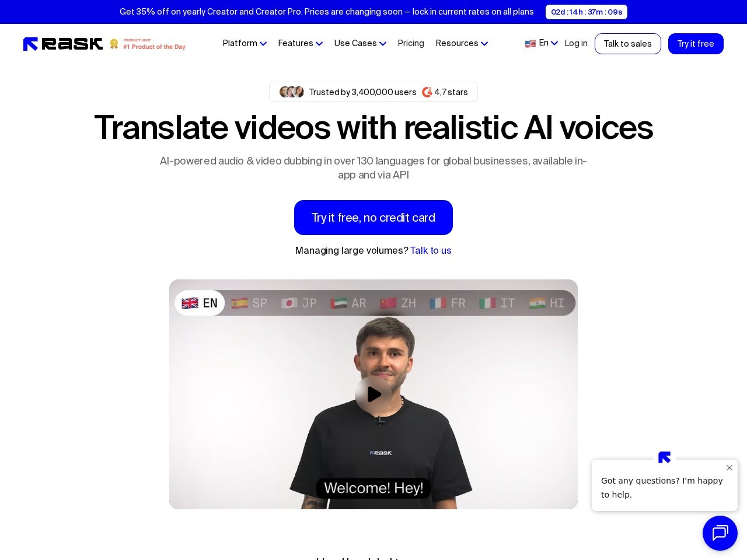Viewport: 747px width, 560px height.
Task: Click the user avatars in the trust badge
Action: pyautogui.click(x=292, y=92)
